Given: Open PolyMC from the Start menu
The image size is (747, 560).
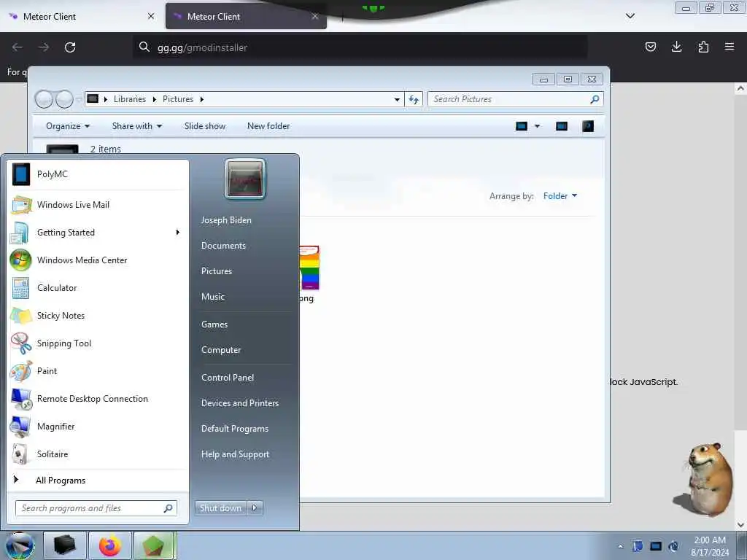Looking at the screenshot, I should [98, 174].
